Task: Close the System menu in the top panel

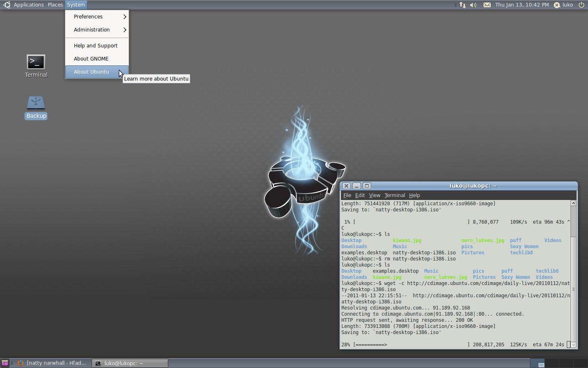Action: (76, 5)
